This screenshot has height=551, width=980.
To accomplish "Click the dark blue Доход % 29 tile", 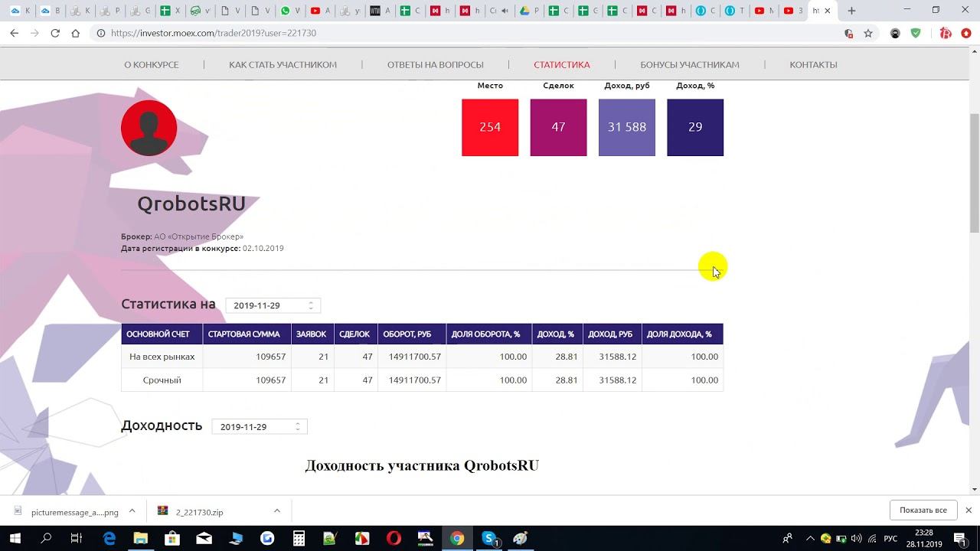I will click(x=695, y=127).
